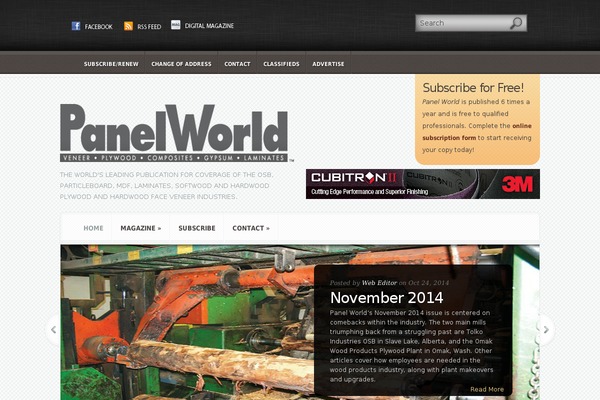600x400 pixels.
Task: Select CONTACT in the dark top nav
Action: (x=237, y=64)
